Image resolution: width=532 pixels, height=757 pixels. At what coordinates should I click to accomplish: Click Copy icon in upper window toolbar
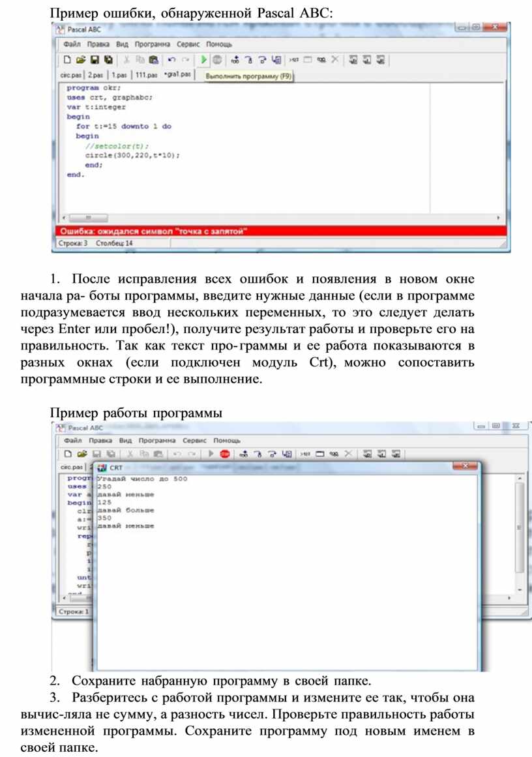pos(140,60)
